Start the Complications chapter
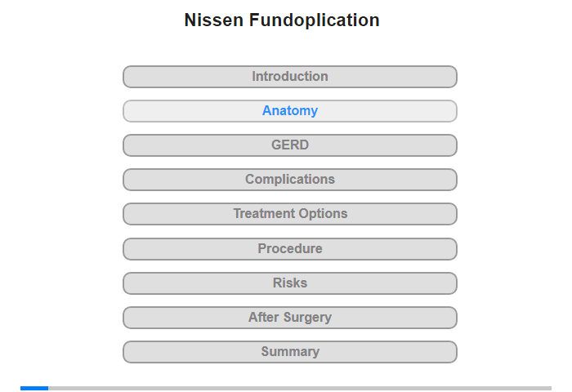This screenshot has height=392, width=572. click(290, 180)
